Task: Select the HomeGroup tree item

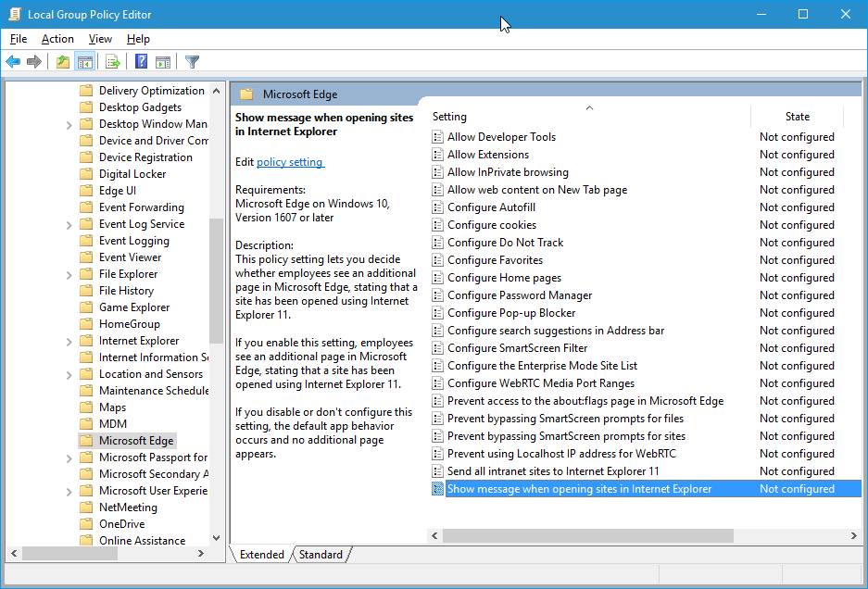Action: pyautogui.click(x=129, y=324)
